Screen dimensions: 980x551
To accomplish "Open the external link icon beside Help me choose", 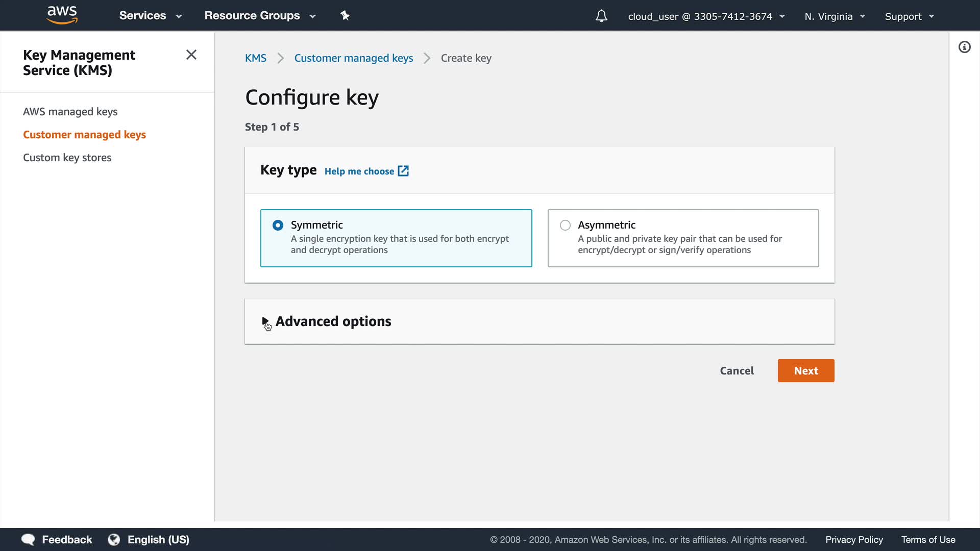I will [x=403, y=171].
